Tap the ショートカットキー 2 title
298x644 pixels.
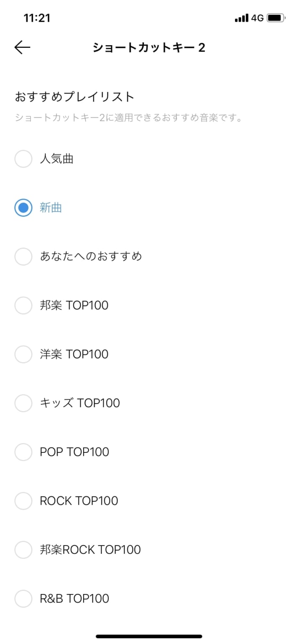pos(149,47)
